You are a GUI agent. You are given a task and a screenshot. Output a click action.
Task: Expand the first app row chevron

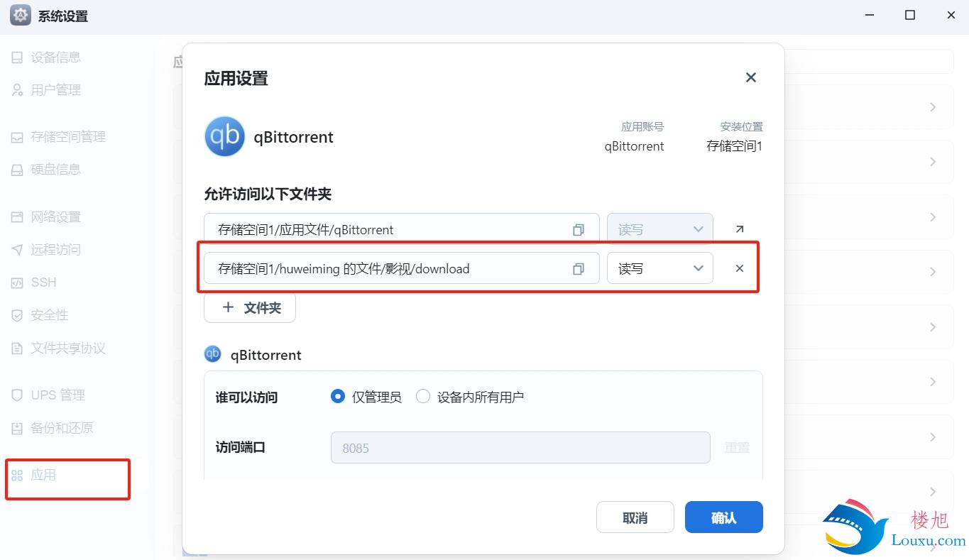933,107
